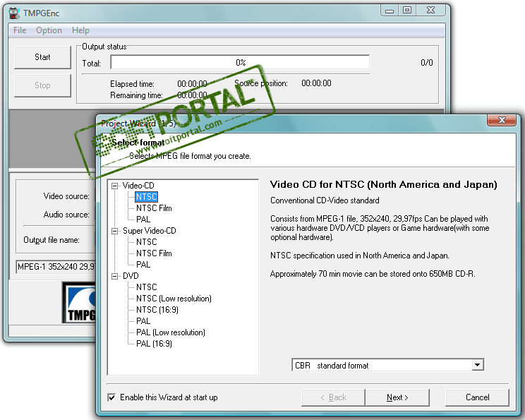Close the TMPGEnc main window
Viewport: 525px width, 420px height.
click(430, 11)
